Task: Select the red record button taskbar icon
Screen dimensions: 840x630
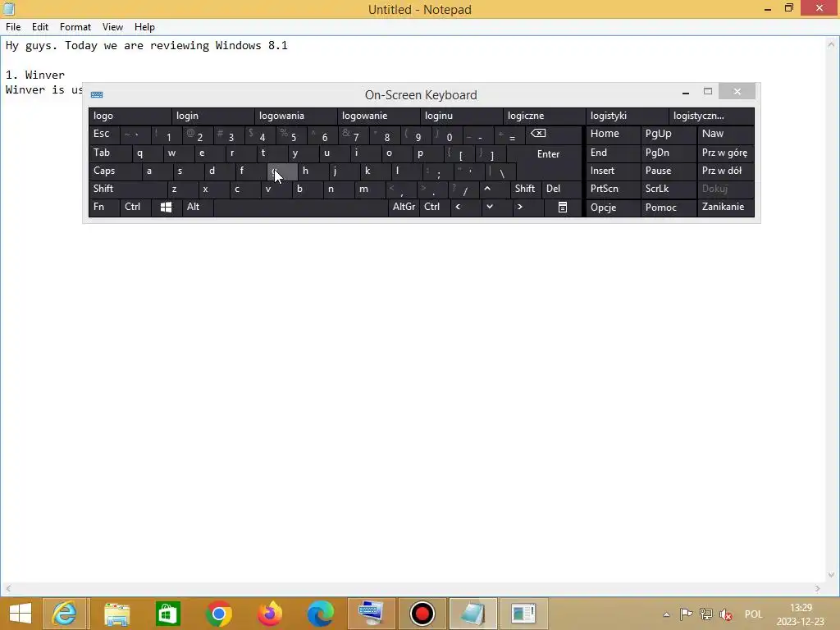Action: (422, 614)
